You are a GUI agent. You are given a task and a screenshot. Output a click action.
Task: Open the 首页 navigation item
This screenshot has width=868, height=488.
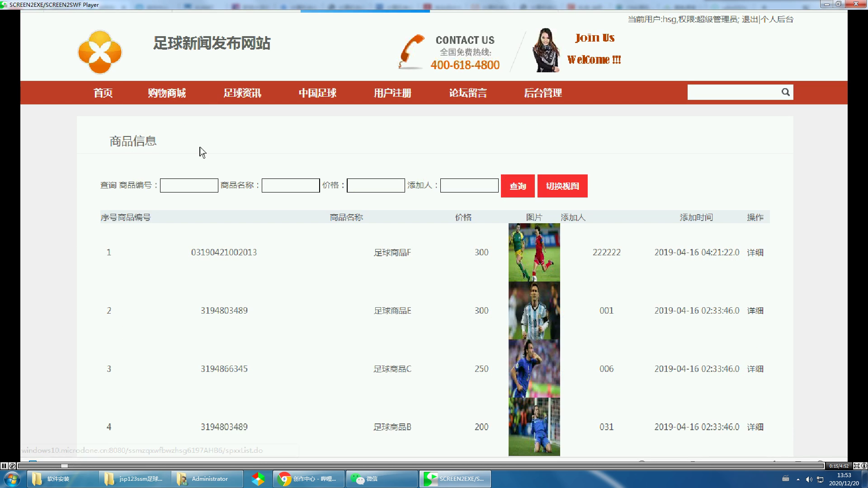click(x=103, y=93)
